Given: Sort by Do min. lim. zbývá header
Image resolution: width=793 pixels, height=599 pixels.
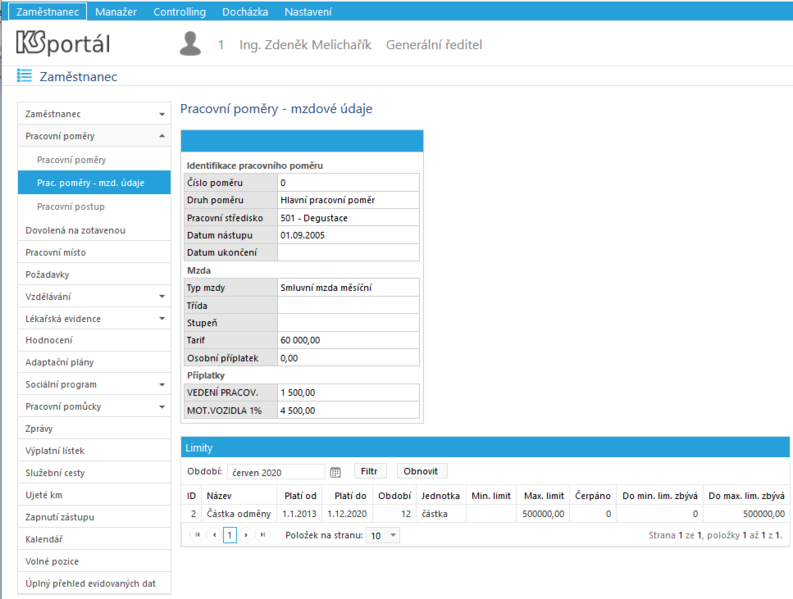Looking at the screenshot, I should pos(660,496).
